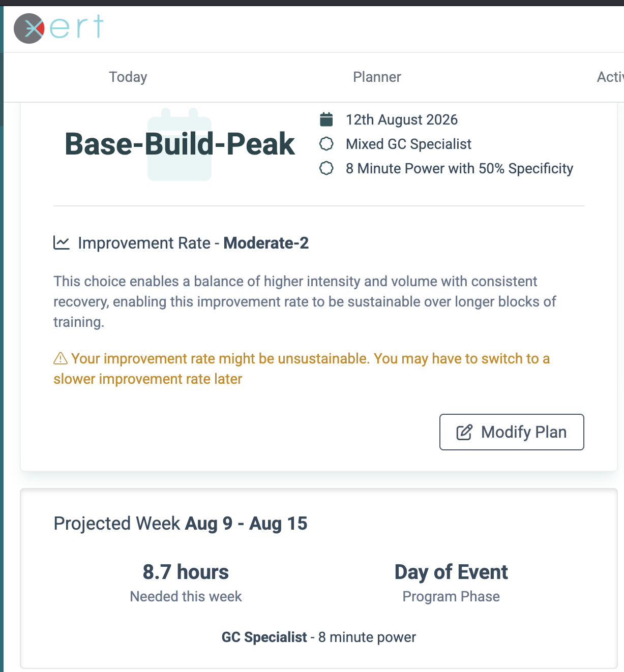Click the faded calendar graphic behind Base-Build-Peak
Screen dimensions: 624x672
(x=180, y=168)
